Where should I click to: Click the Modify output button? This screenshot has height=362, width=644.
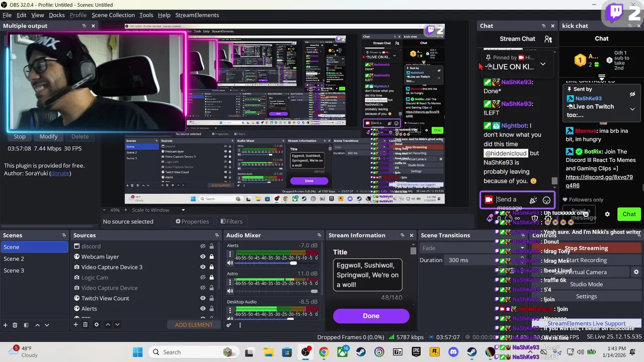tap(48, 136)
